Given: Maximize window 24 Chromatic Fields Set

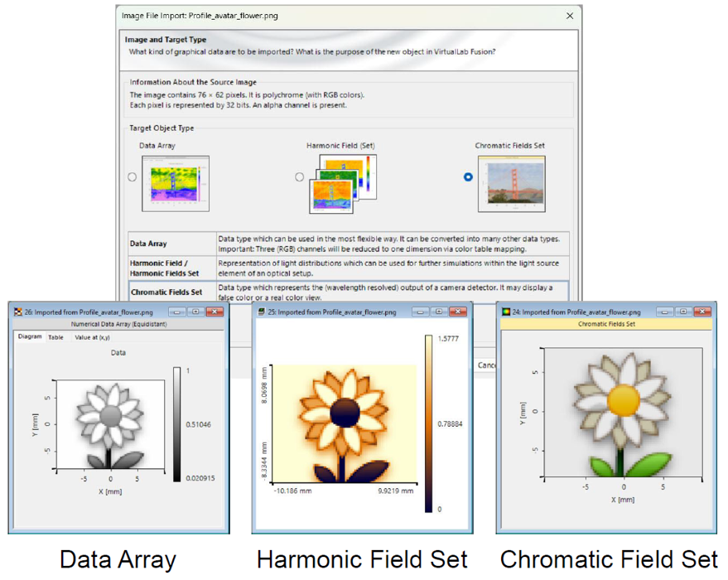Looking at the screenshot, I should [x=683, y=312].
